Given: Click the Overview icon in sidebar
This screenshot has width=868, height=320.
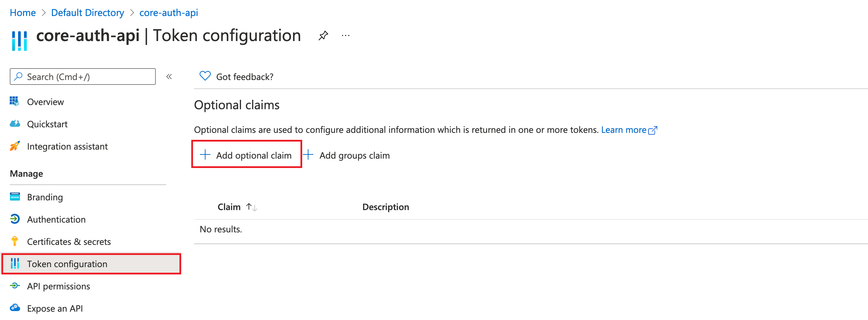Looking at the screenshot, I should [15, 102].
